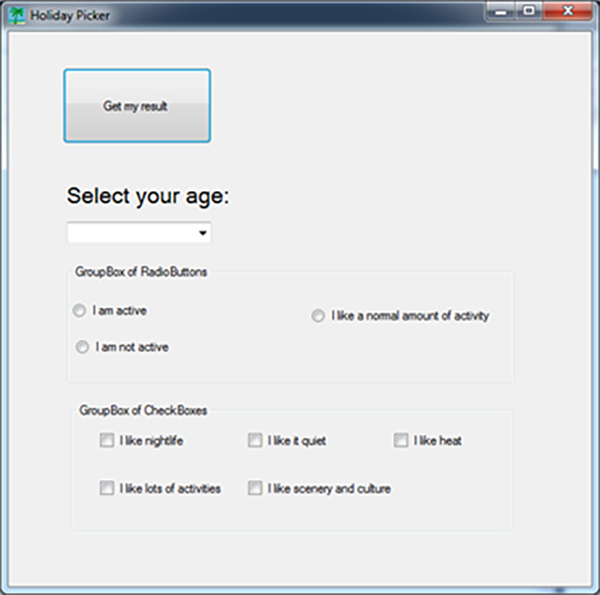Image resolution: width=600 pixels, height=595 pixels.
Task: Select I like a normal amount of activity
Action: (x=318, y=316)
